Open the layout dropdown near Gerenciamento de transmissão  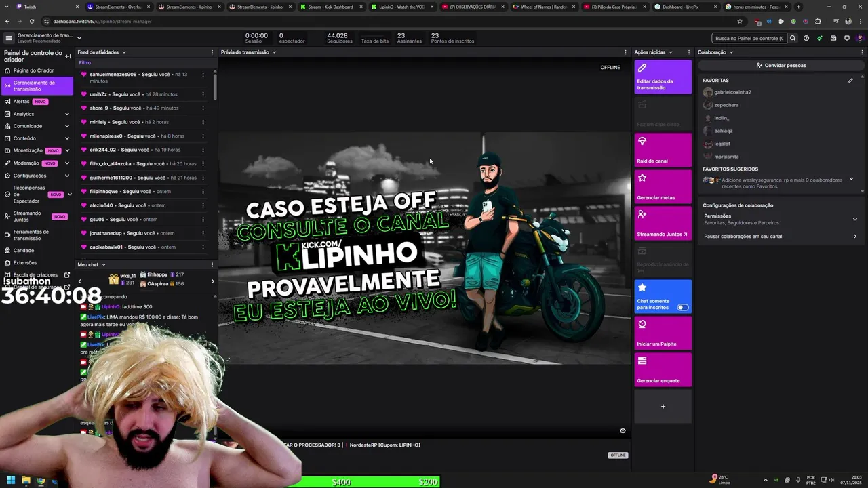point(79,38)
